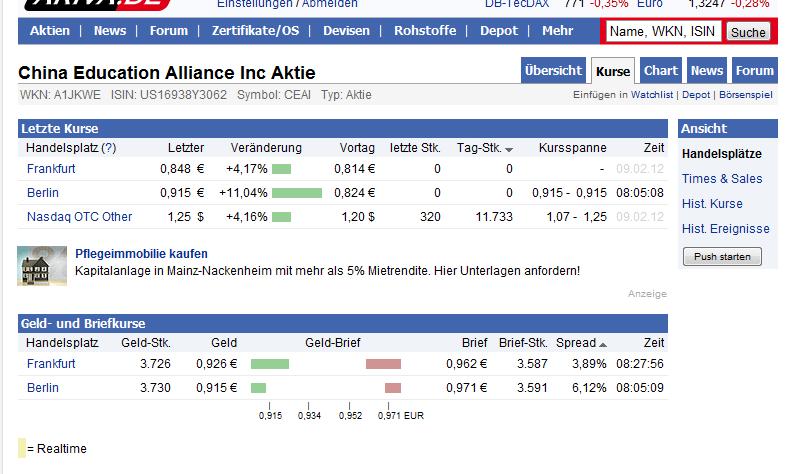Click the WKN: A1JKWE text
793x474 pixels.
click(60, 95)
